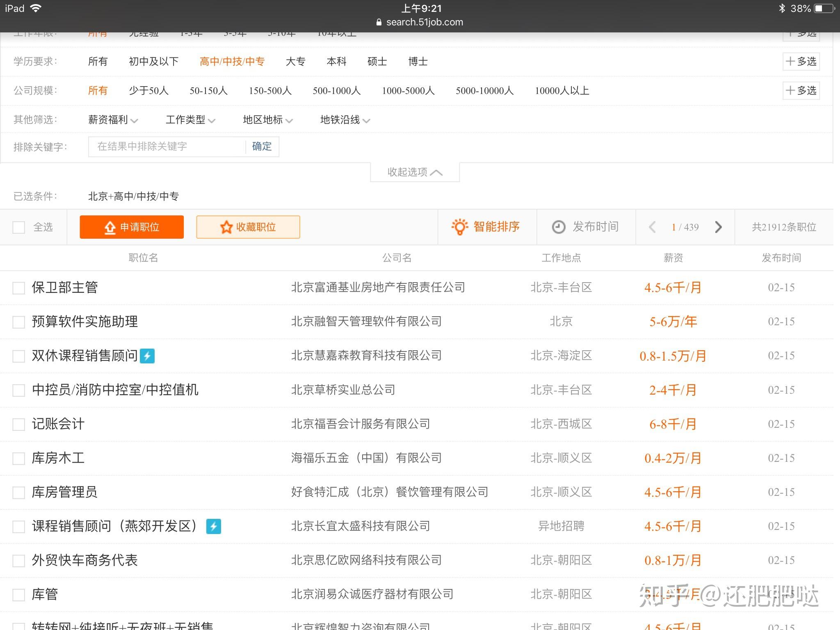Click 确定 to exclude keywords

coord(262,146)
